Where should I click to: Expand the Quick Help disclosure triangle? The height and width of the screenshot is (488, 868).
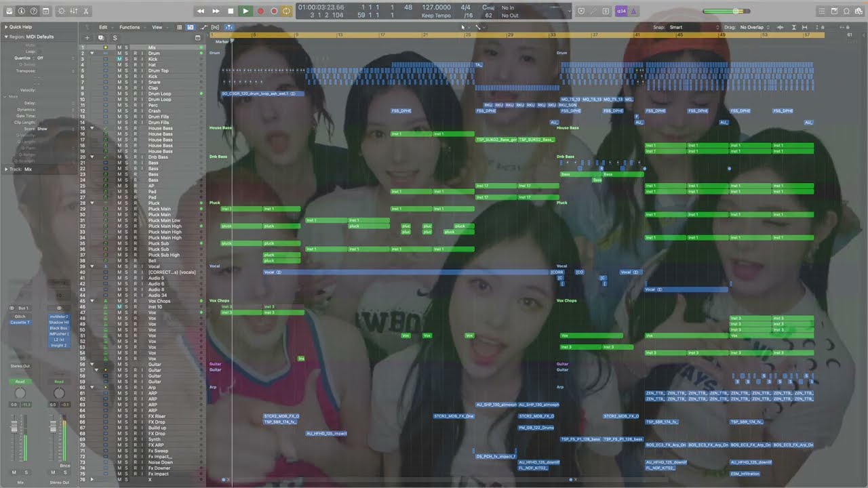5,27
